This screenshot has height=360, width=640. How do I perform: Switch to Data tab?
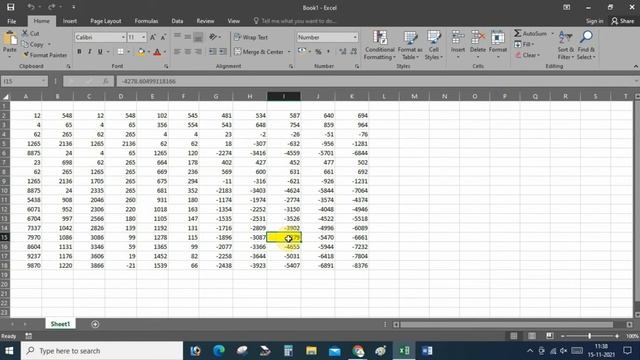(x=177, y=21)
